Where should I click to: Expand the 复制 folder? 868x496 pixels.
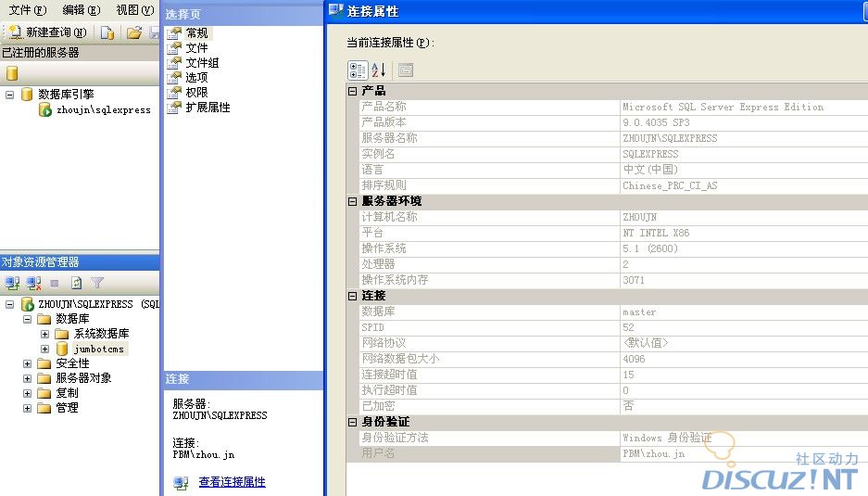coord(27,393)
